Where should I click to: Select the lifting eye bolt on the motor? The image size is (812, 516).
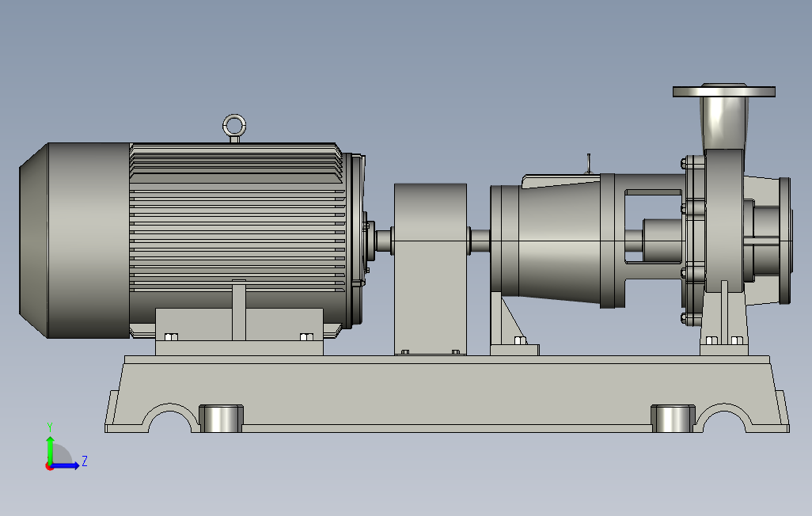[x=234, y=128]
